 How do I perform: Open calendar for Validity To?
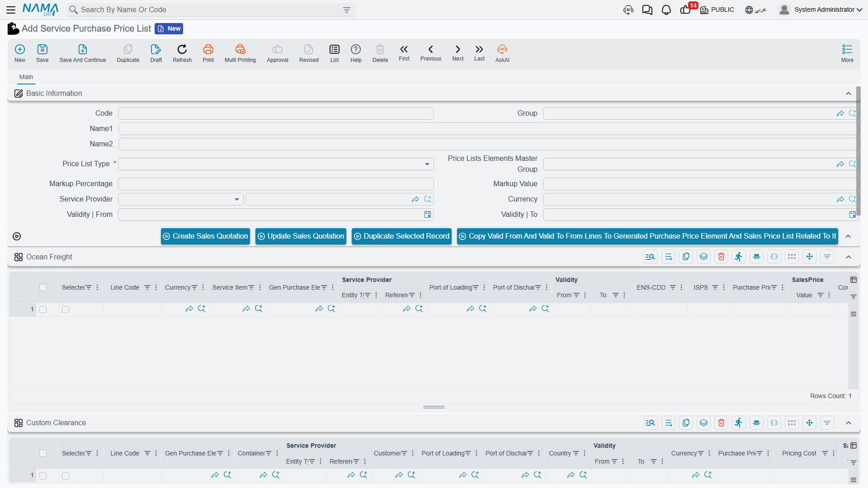pyautogui.click(x=852, y=215)
